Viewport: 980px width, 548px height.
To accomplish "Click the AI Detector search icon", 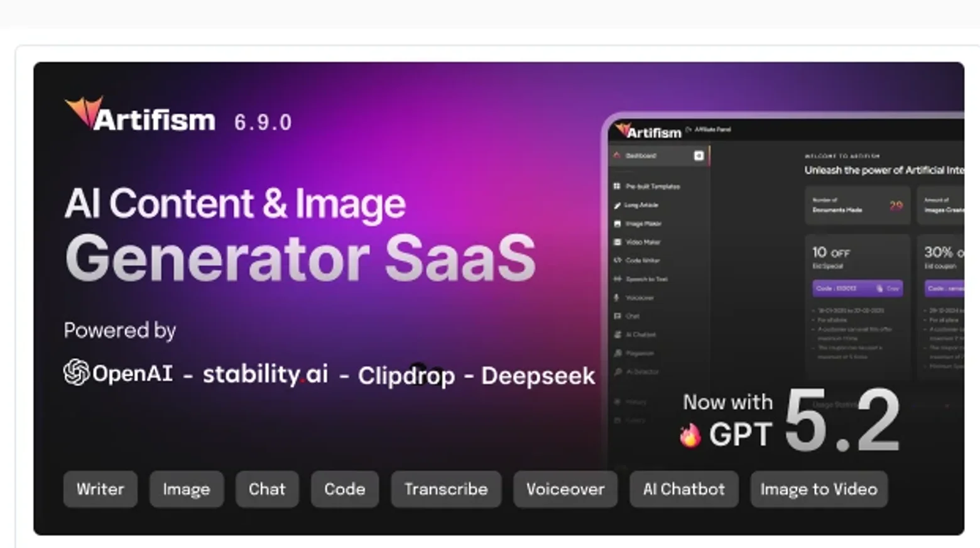I will pos(617,371).
